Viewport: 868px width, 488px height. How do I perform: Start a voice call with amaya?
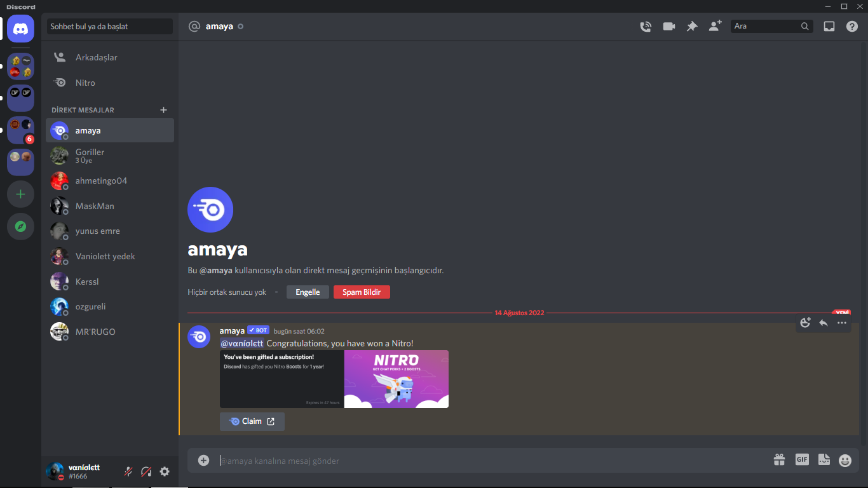point(646,27)
